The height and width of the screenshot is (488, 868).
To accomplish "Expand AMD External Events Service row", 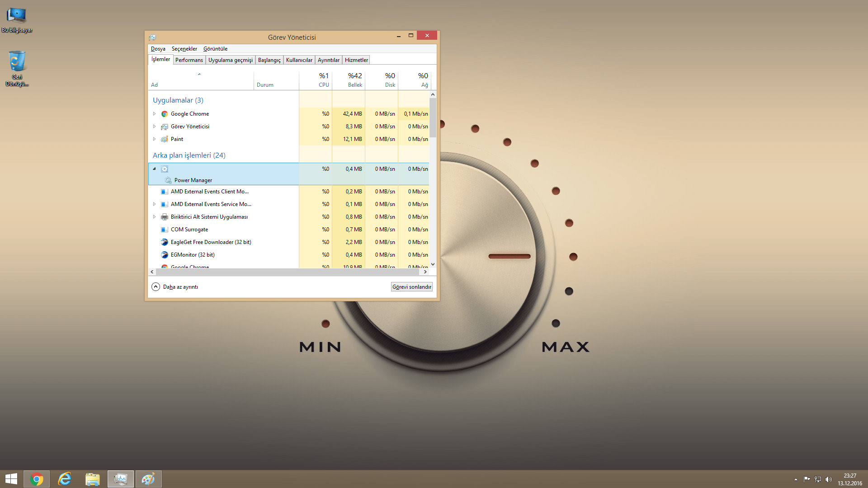I will 154,204.
